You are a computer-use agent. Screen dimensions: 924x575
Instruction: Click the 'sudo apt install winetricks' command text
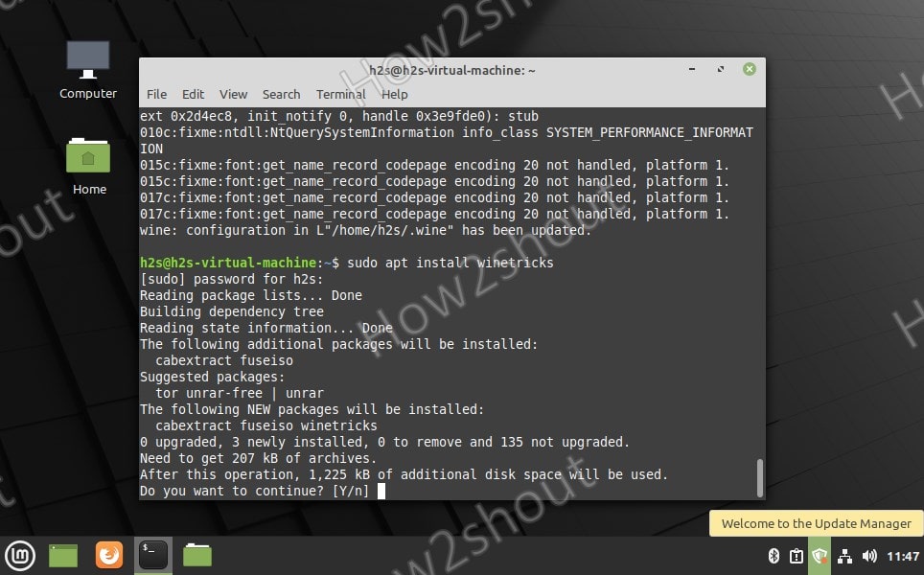point(450,263)
